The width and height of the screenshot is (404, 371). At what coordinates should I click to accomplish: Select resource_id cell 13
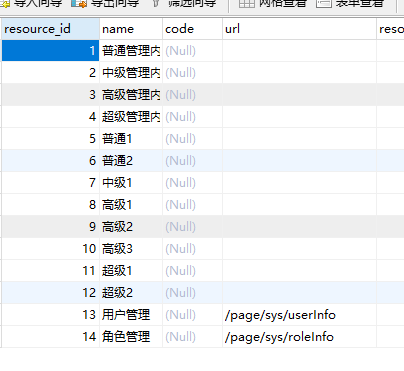pos(50,315)
